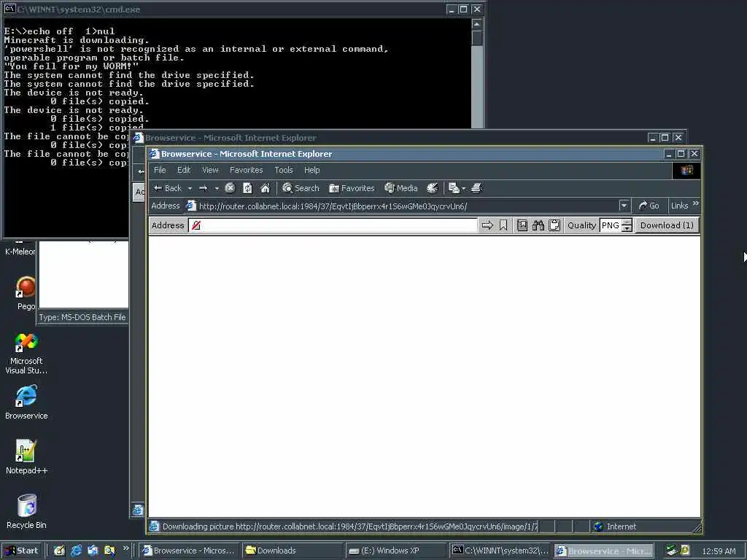
Task: Click the Browservice address input field
Action: 333,225
